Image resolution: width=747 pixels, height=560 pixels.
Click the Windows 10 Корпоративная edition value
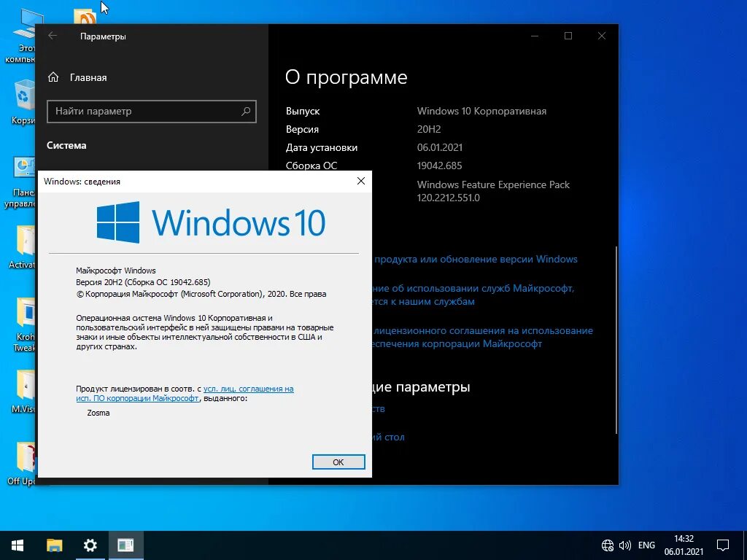481,112
